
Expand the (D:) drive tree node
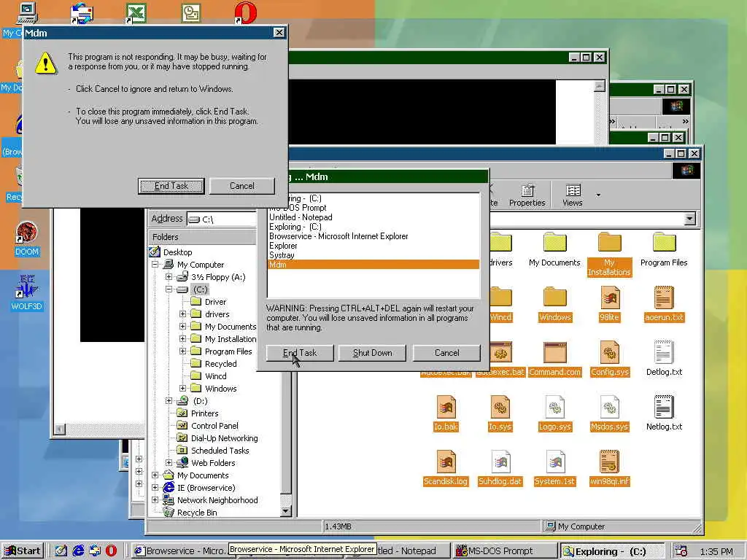tap(169, 400)
